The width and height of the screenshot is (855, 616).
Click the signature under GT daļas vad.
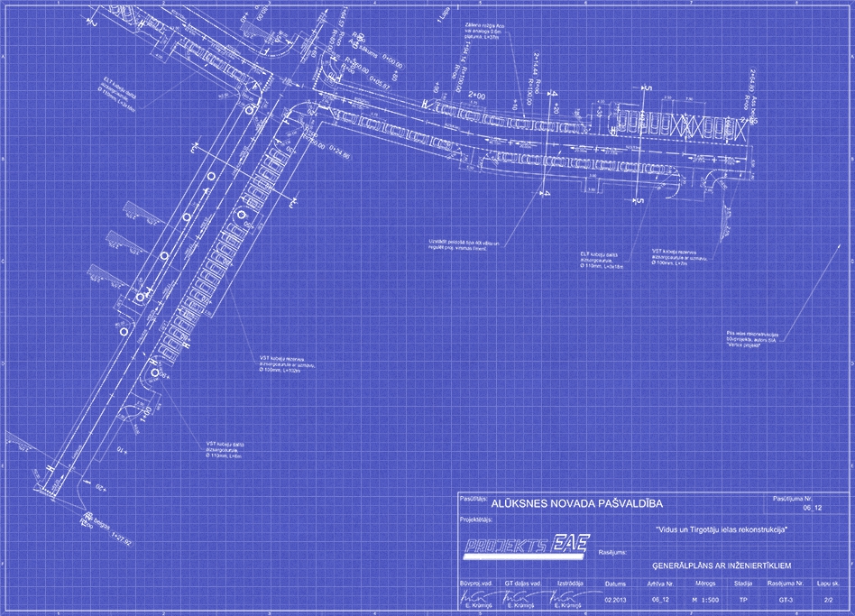point(515,598)
